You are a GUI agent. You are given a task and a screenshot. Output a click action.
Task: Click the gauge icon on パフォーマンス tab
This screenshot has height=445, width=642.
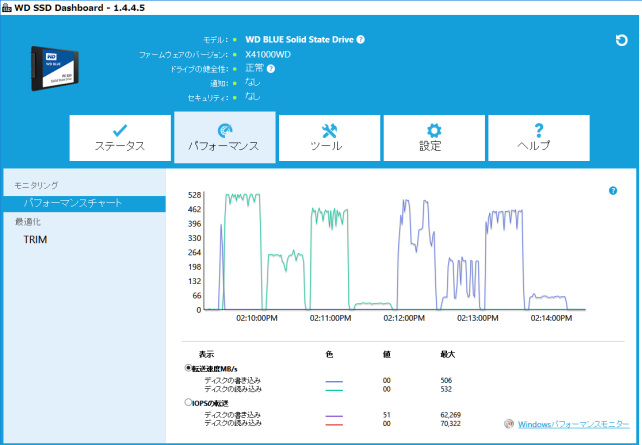point(225,130)
